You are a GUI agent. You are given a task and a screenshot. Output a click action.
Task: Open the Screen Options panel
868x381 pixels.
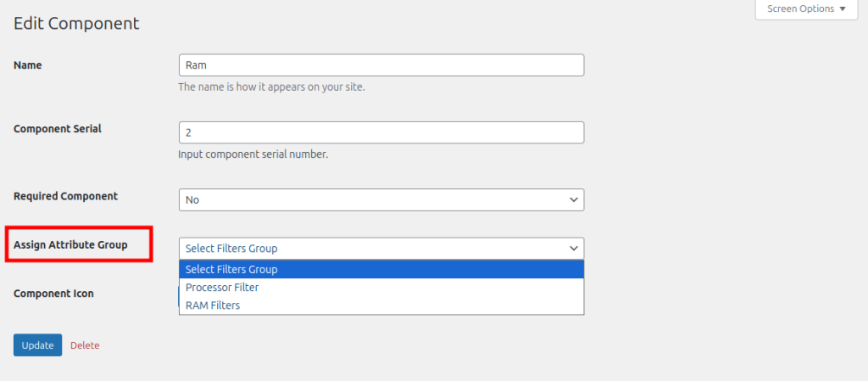coord(807,8)
